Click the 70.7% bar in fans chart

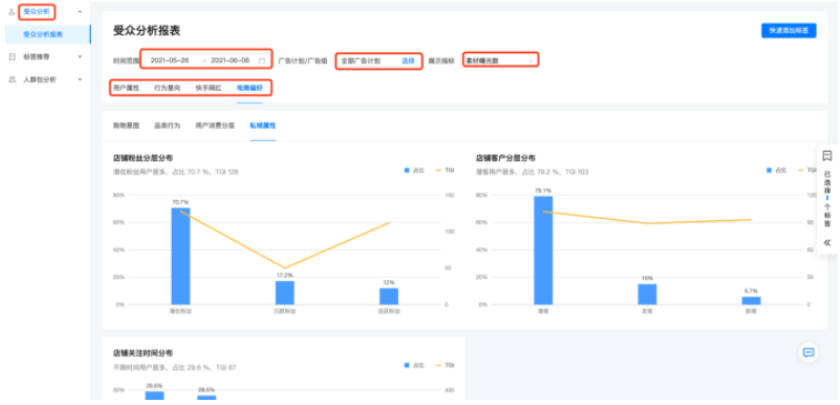tap(180, 255)
